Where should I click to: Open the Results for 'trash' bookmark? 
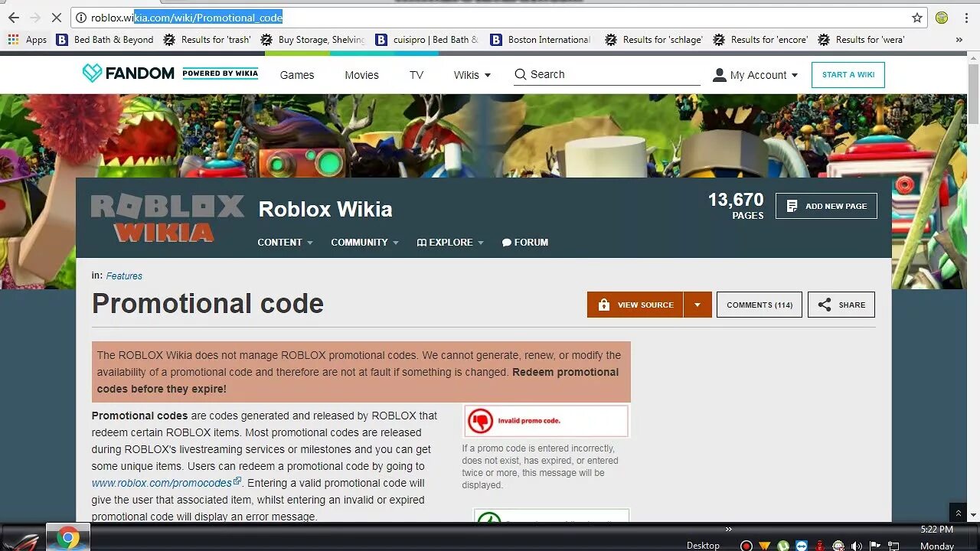pyautogui.click(x=207, y=40)
